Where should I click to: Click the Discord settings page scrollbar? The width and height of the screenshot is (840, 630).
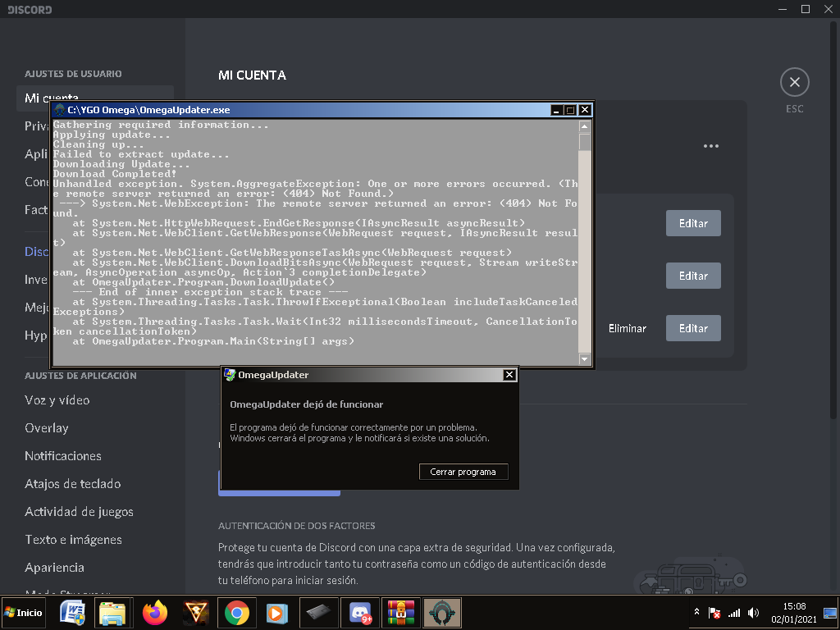point(833,220)
